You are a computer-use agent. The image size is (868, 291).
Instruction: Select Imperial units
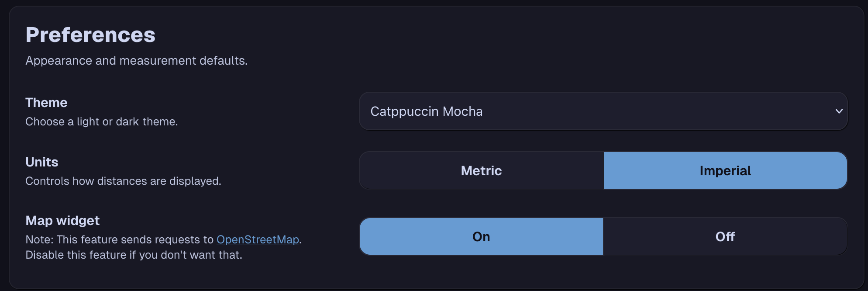point(725,170)
